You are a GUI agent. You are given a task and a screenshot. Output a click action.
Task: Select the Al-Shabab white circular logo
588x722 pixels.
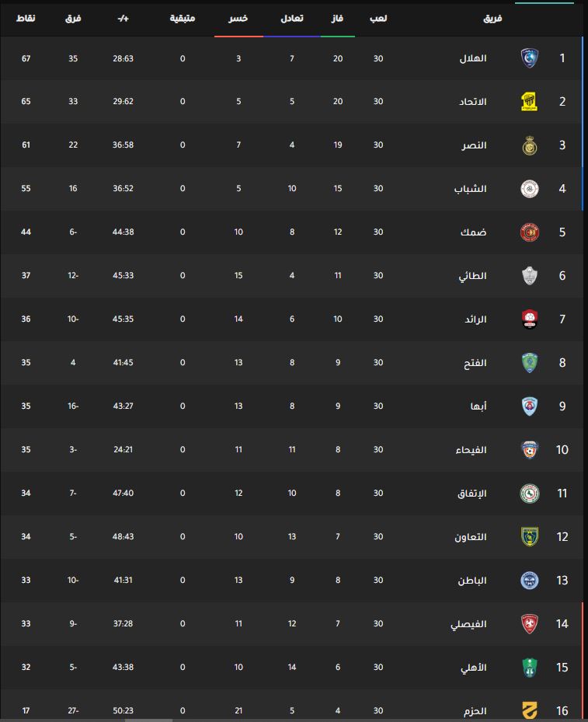pos(530,189)
